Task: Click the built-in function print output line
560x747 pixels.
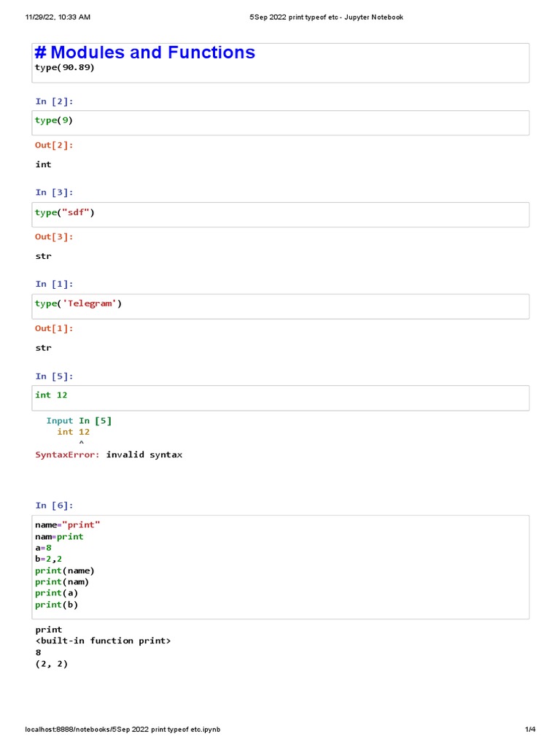Action: (x=103, y=640)
